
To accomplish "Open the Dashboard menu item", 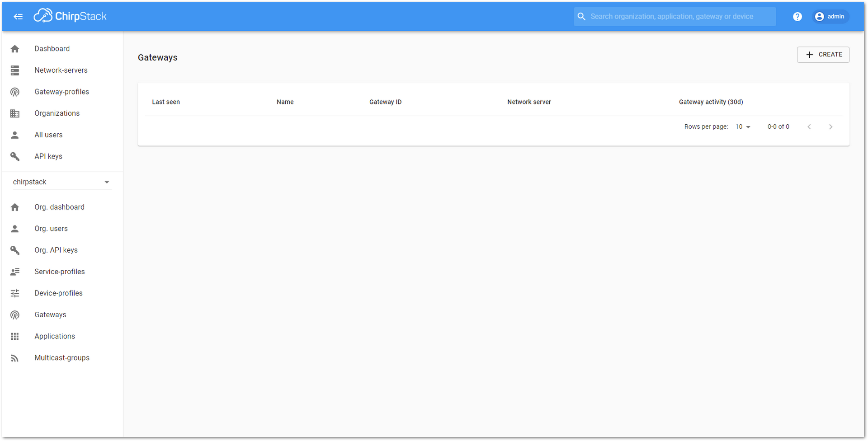I will 62,49.
